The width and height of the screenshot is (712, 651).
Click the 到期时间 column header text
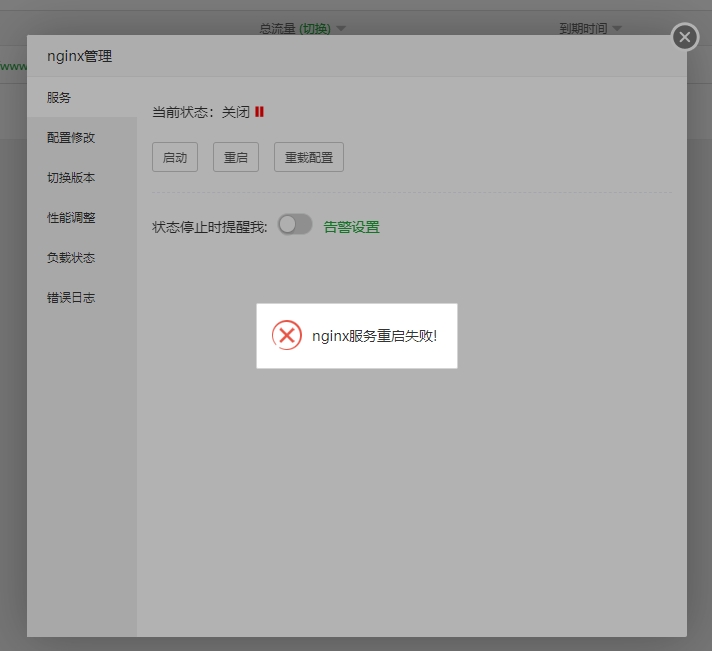(583, 29)
